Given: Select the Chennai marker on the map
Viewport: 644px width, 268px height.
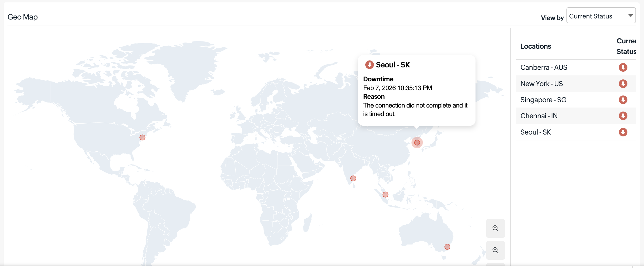Looking at the screenshot, I should (x=353, y=178).
